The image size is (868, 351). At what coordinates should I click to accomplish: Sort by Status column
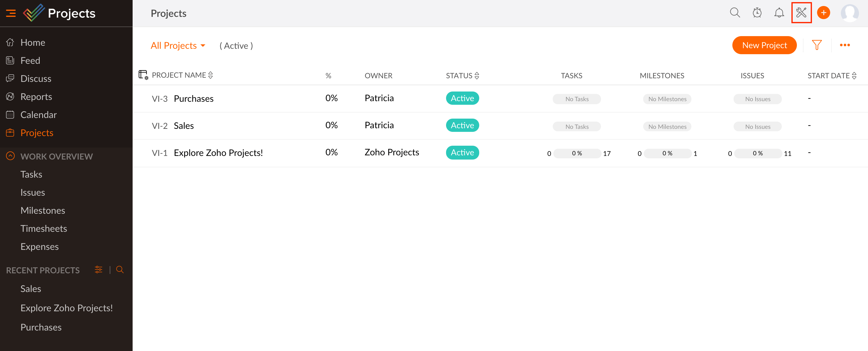(x=476, y=75)
